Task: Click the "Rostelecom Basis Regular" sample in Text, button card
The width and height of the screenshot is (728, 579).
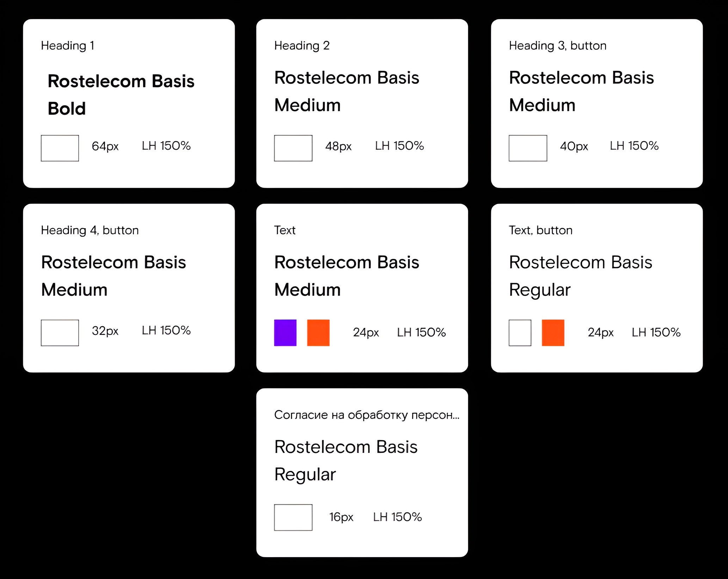Action: pyautogui.click(x=580, y=276)
